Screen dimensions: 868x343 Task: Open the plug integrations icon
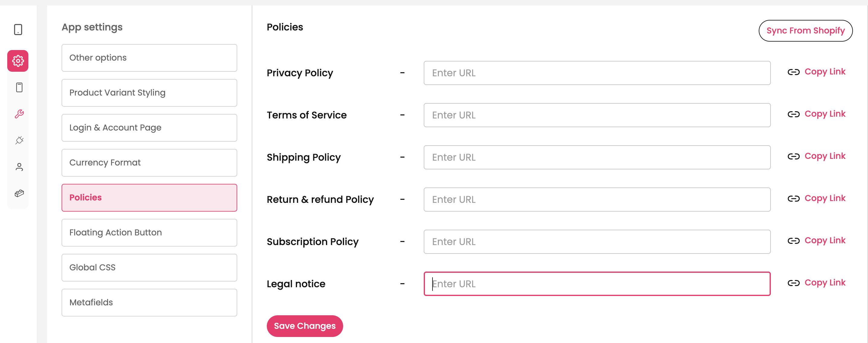pyautogui.click(x=19, y=140)
